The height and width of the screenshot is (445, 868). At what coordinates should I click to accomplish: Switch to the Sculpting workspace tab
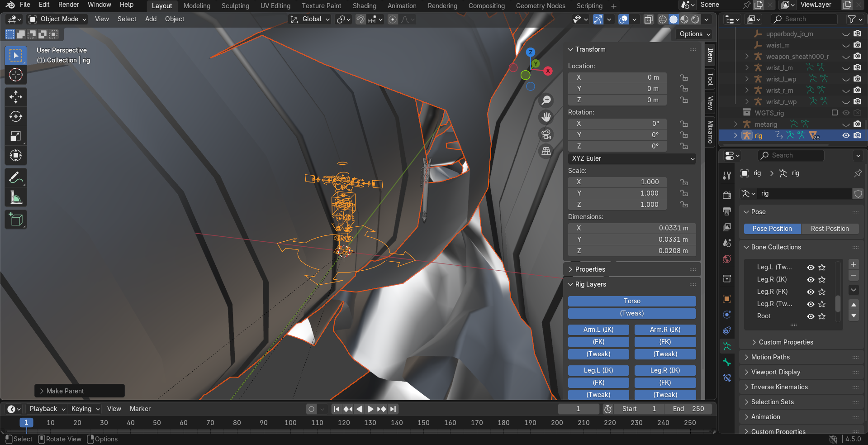tap(235, 6)
